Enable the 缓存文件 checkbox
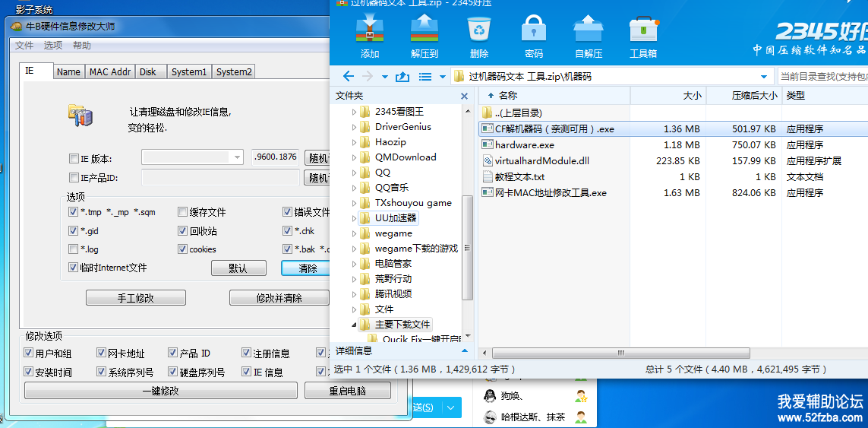Screen dimensions: 868x428 pyautogui.click(x=182, y=212)
